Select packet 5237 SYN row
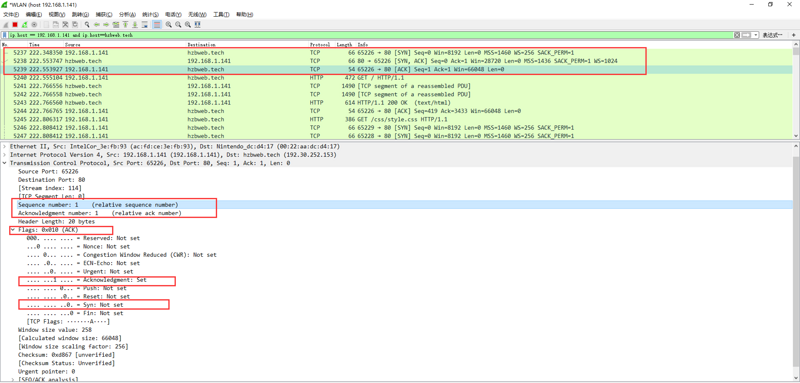The height and width of the screenshot is (383, 800). point(397,53)
